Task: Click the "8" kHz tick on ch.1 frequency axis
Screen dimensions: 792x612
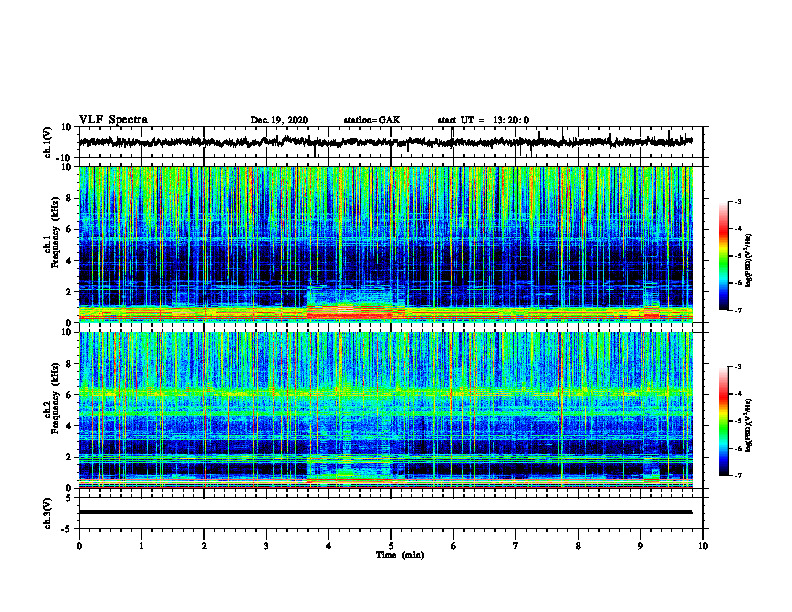Action: 69,198
